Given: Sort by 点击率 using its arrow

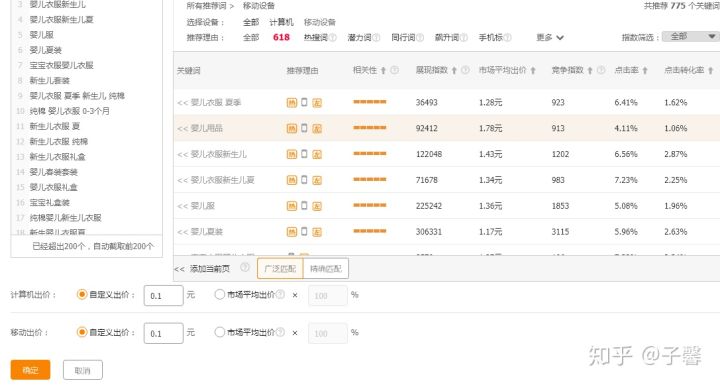Looking at the screenshot, I should point(645,71).
